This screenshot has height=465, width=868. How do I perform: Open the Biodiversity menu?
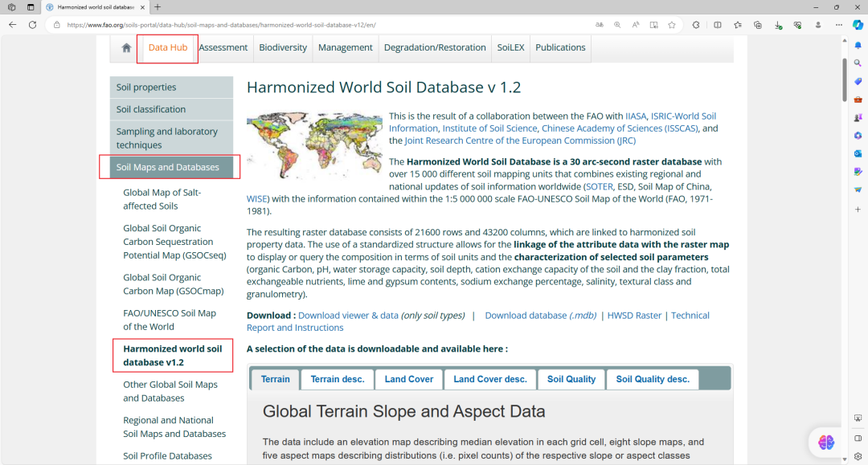(x=283, y=47)
